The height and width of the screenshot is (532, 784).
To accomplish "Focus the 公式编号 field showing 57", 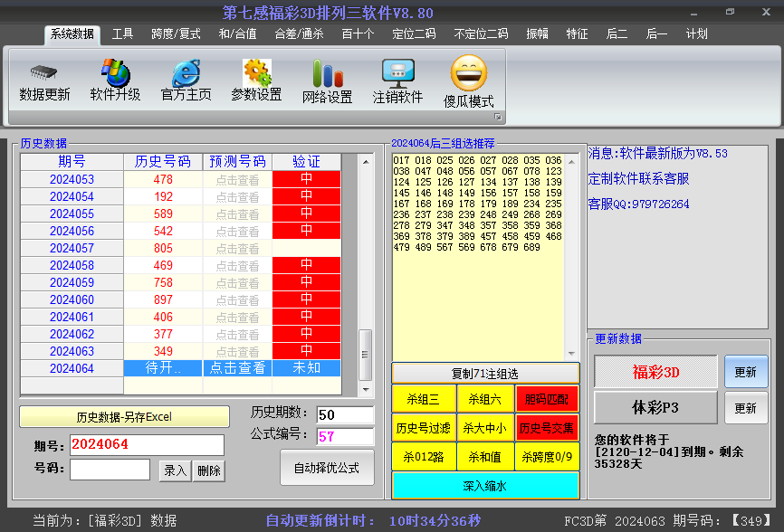I will [x=345, y=437].
